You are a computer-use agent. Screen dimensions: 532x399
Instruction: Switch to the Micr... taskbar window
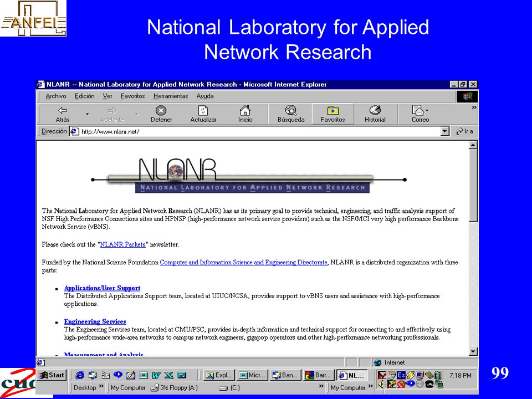pos(252,375)
